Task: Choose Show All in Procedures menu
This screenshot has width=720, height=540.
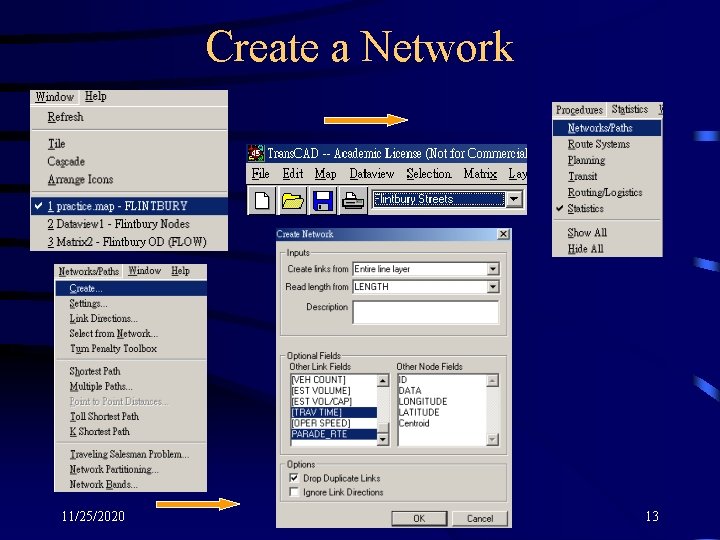Action: tap(607, 233)
